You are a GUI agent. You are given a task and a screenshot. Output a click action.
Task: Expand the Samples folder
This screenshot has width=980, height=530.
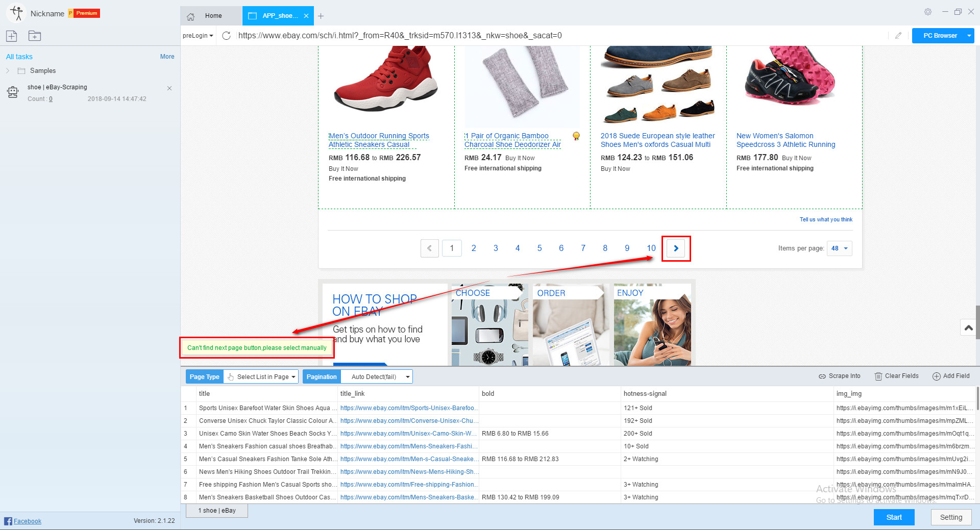8,71
